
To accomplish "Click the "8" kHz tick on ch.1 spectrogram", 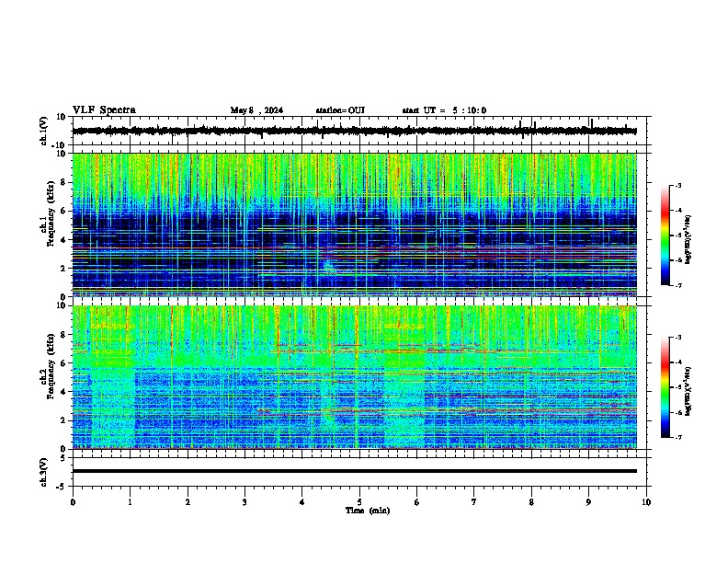I will click(63, 182).
